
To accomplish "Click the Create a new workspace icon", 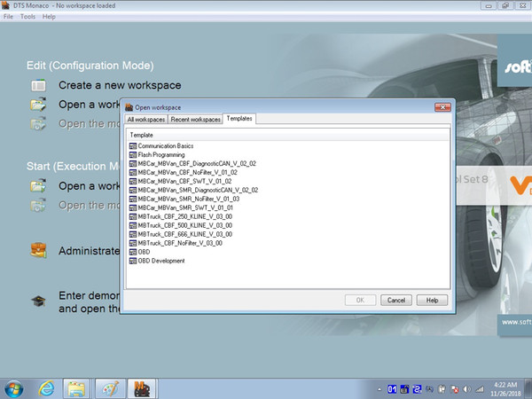I will 38,85.
